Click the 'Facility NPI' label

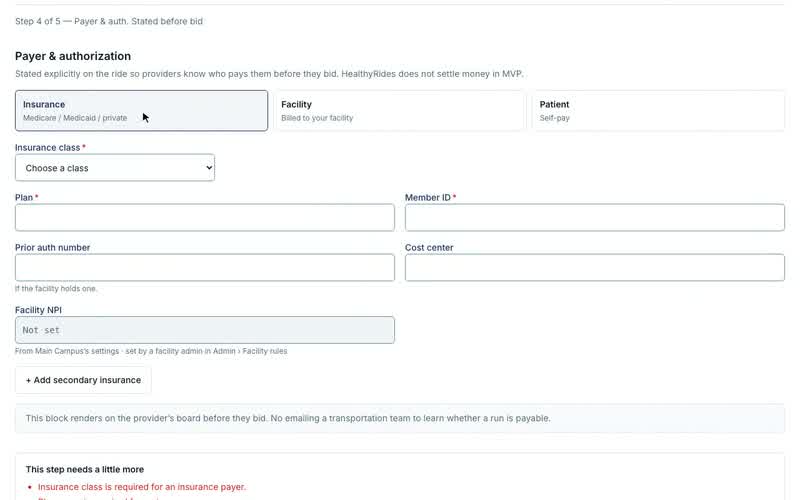coord(38,310)
